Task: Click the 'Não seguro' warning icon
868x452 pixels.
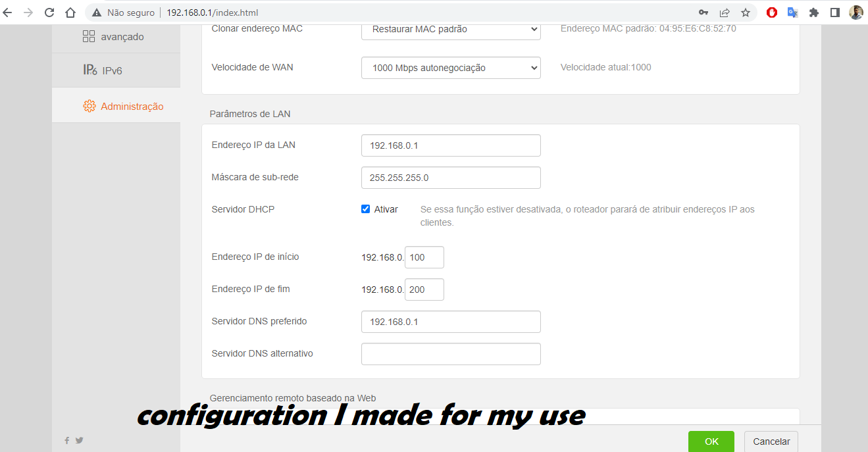Action: pyautogui.click(x=97, y=13)
